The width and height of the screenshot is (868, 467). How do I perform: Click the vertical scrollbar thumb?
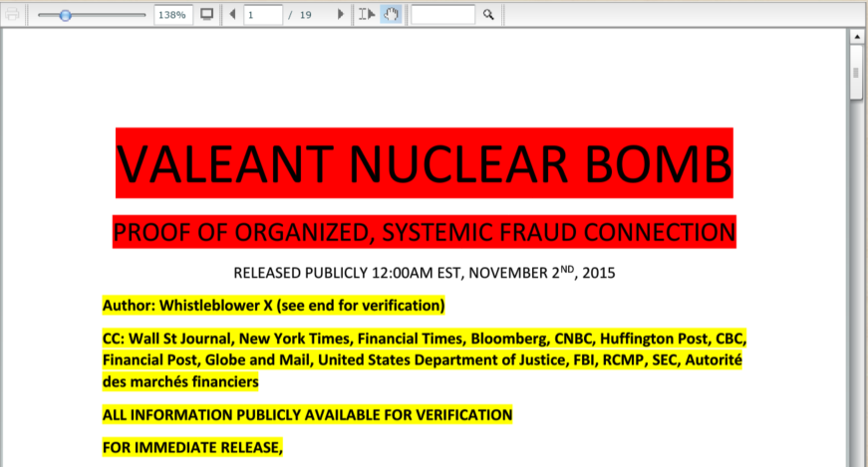tap(856, 73)
